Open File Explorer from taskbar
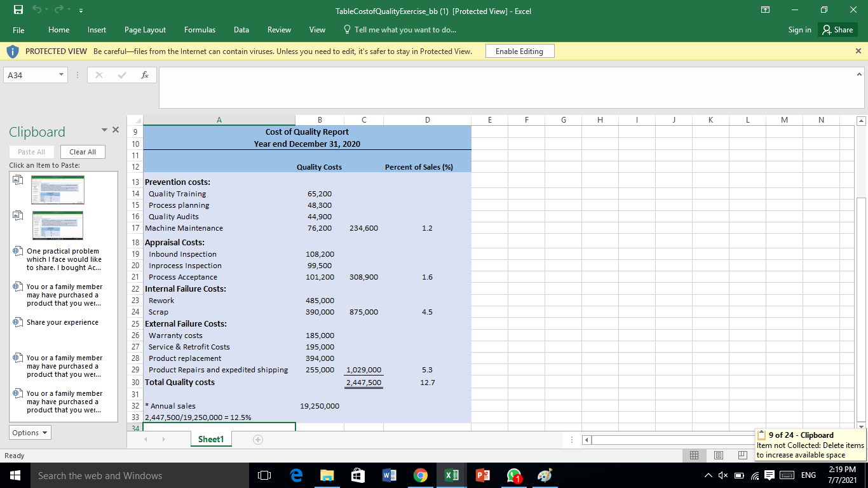Viewport: 868px width, 488px height. (x=327, y=475)
